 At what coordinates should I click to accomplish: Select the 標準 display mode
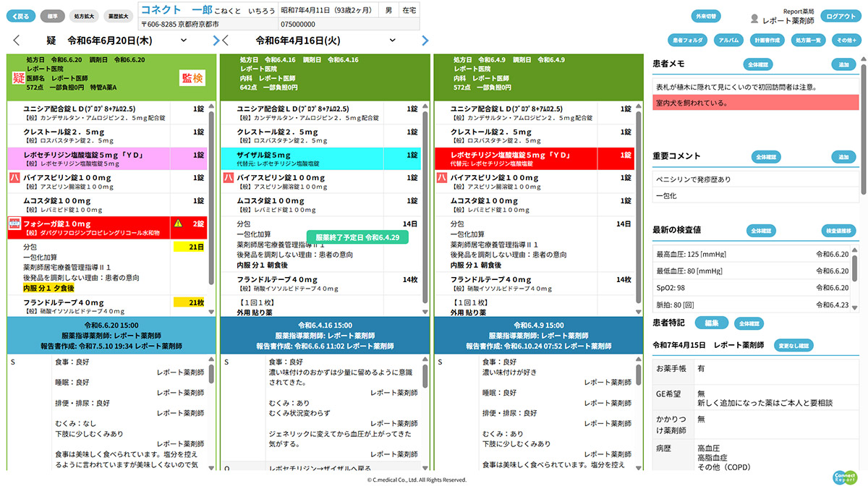[x=53, y=16]
